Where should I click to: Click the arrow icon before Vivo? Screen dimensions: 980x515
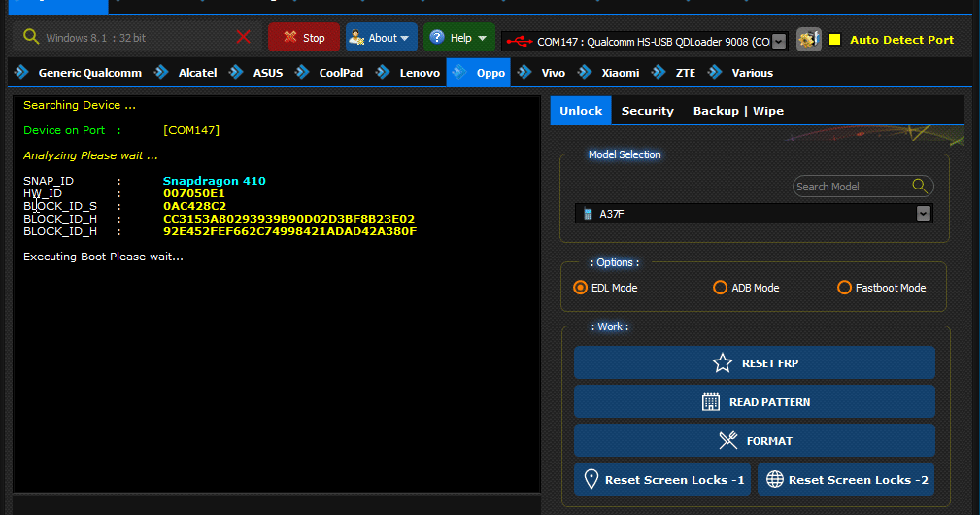pyautogui.click(x=524, y=72)
